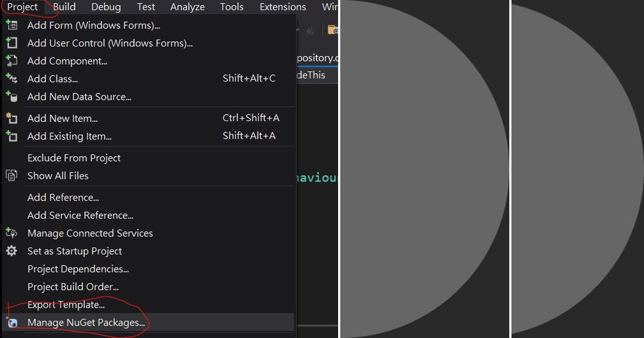Click the Add New Data Source icon
The image size is (644, 338).
tap(11, 97)
